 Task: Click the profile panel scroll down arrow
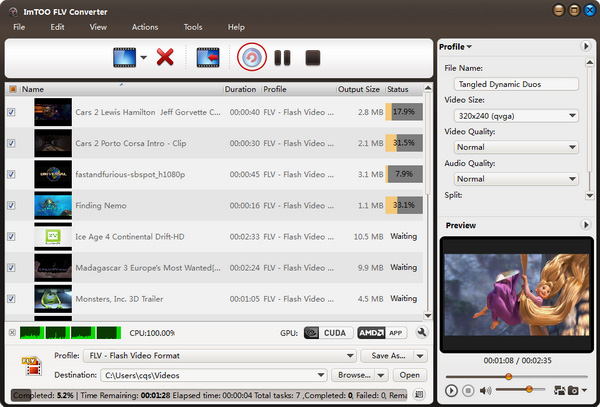pos(590,195)
